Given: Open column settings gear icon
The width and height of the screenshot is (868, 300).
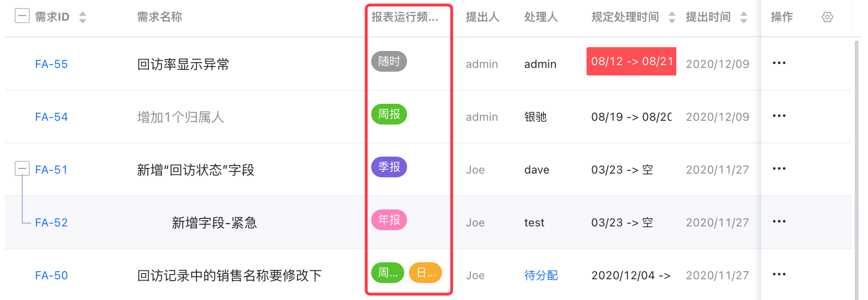Looking at the screenshot, I should tap(827, 17).
